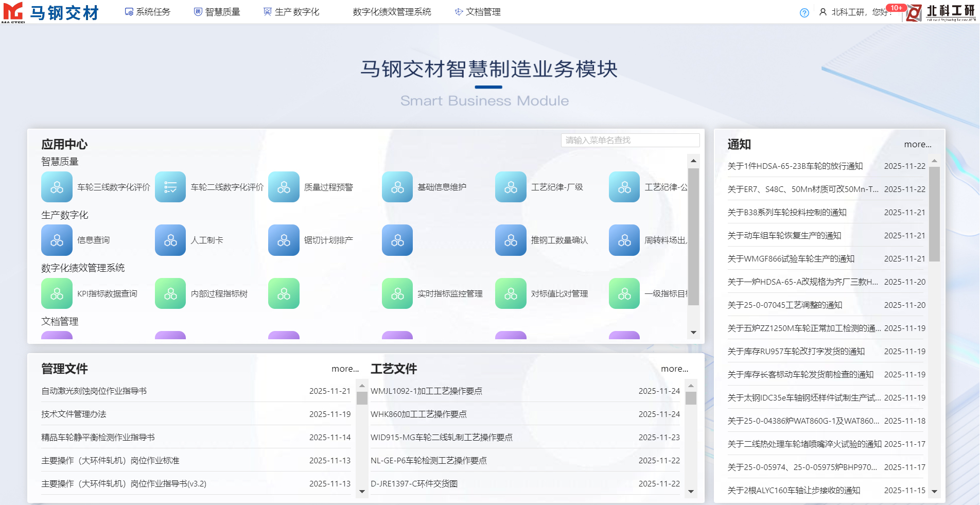Launch the 实时指标监控管理 module
The image size is (980, 505).
click(397, 293)
